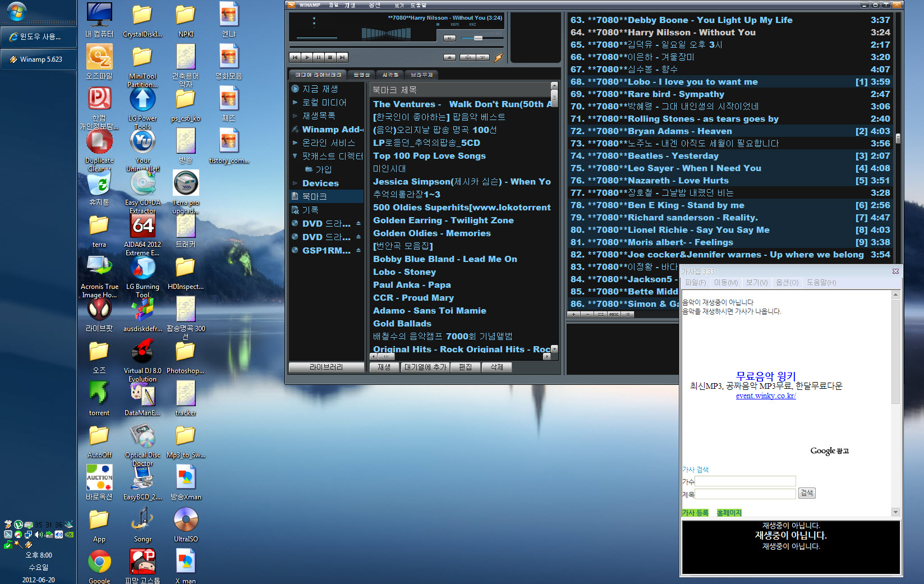Open the Winamp 파일 menu
The height and width of the screenshot is (584, 924).
(x=333, y=5)
